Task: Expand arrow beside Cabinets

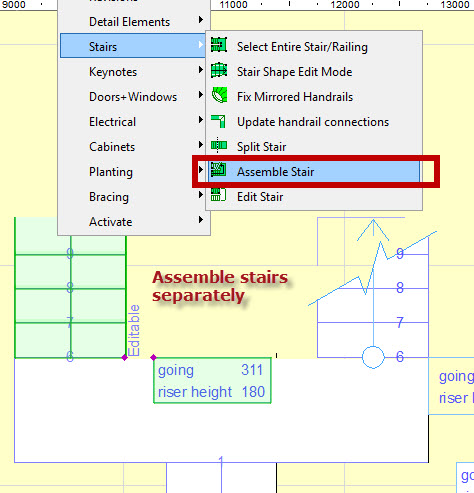Action: point(201,145)
